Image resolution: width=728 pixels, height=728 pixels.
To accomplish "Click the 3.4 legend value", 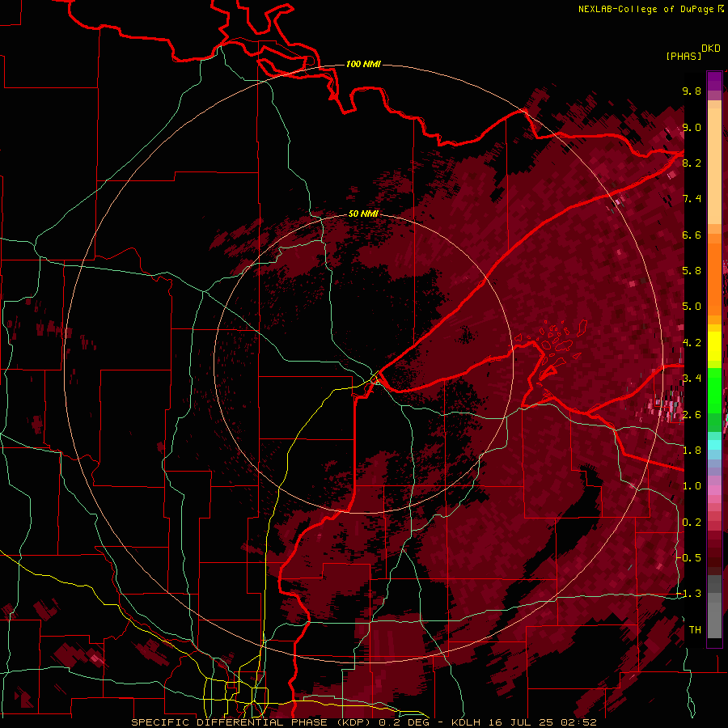I will tap(692, 379).
